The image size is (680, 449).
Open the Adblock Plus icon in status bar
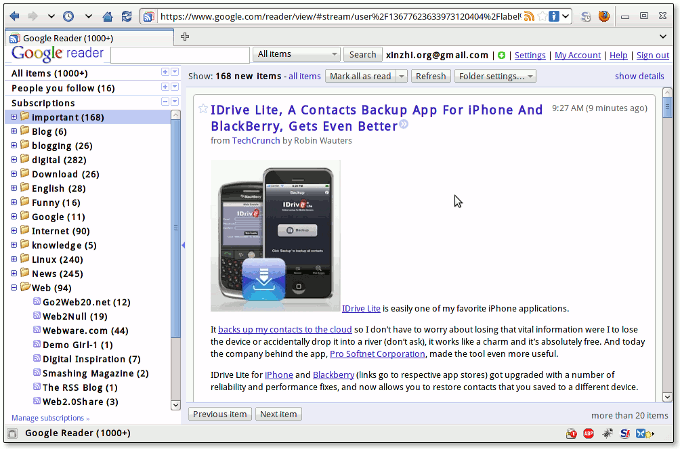[588, 433]
